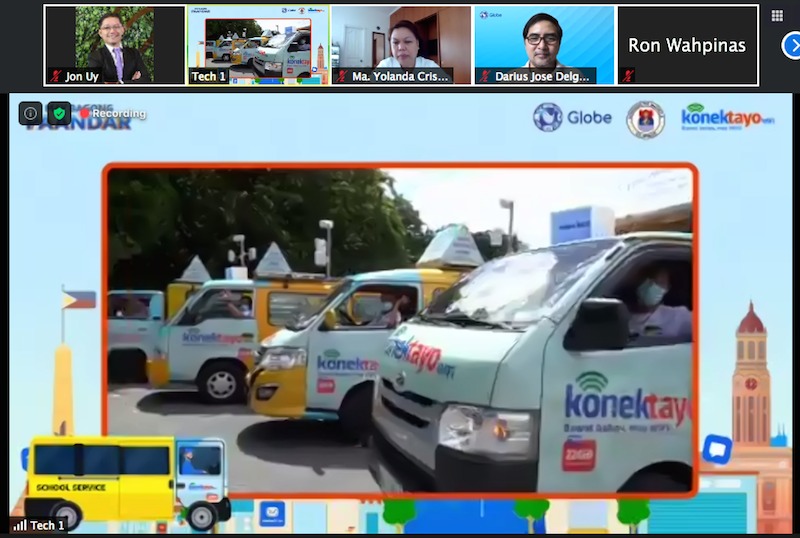Click the city seal emblem in slide header

[645, 119]
